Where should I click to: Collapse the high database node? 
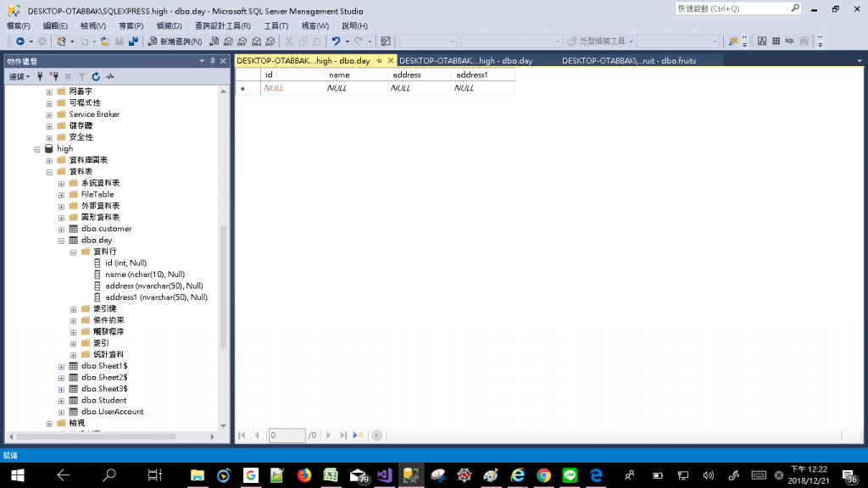(x=37, y=149)
